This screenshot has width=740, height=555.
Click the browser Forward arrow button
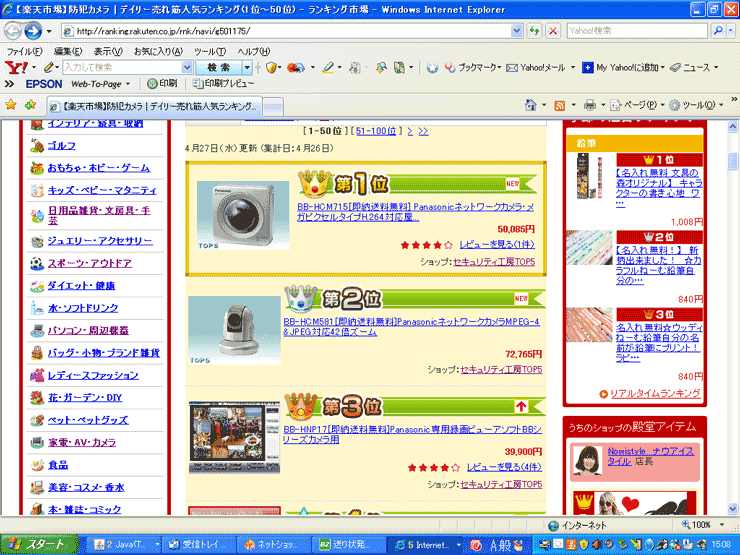pos(33,31)
